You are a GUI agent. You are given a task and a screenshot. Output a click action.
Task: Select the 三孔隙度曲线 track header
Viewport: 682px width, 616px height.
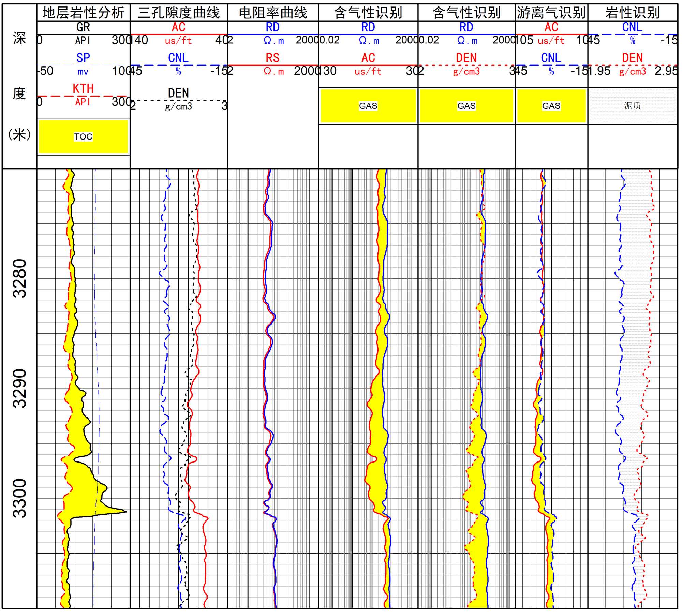(178, 13)
